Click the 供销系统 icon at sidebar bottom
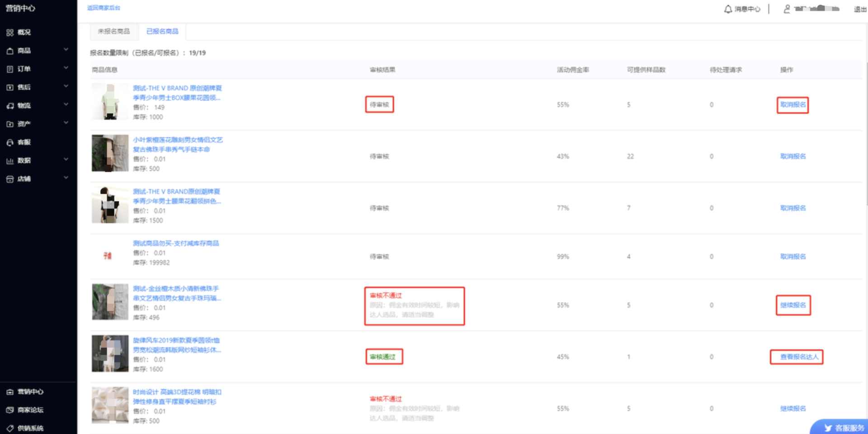 [x=10, y=428]
